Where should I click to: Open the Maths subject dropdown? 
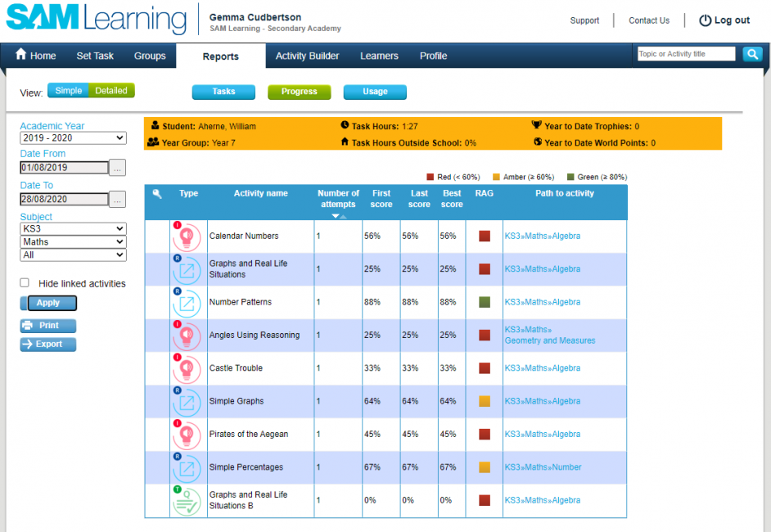[73, 241]
